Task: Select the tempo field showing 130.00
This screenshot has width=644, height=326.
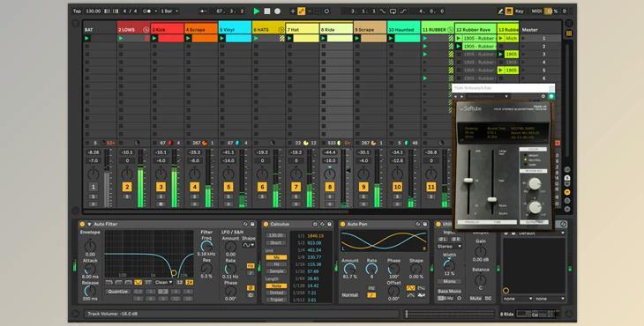Action: coord(94,11)
